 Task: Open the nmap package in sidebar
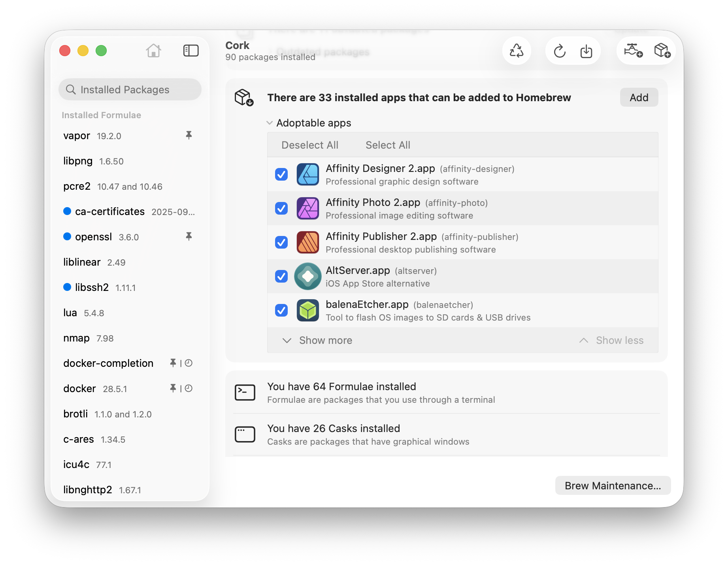[77, 338]
